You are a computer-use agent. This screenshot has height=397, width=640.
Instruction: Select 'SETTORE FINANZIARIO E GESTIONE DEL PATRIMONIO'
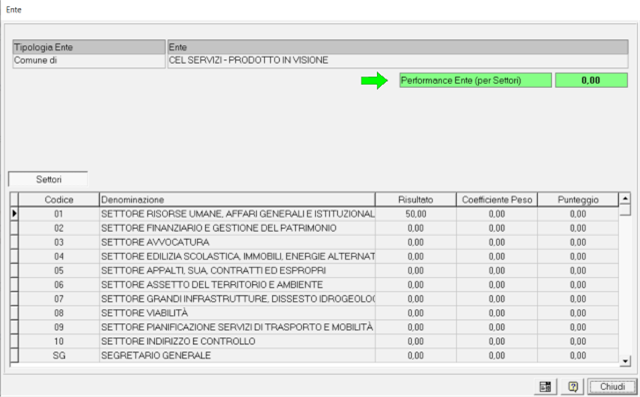point(237,228)
